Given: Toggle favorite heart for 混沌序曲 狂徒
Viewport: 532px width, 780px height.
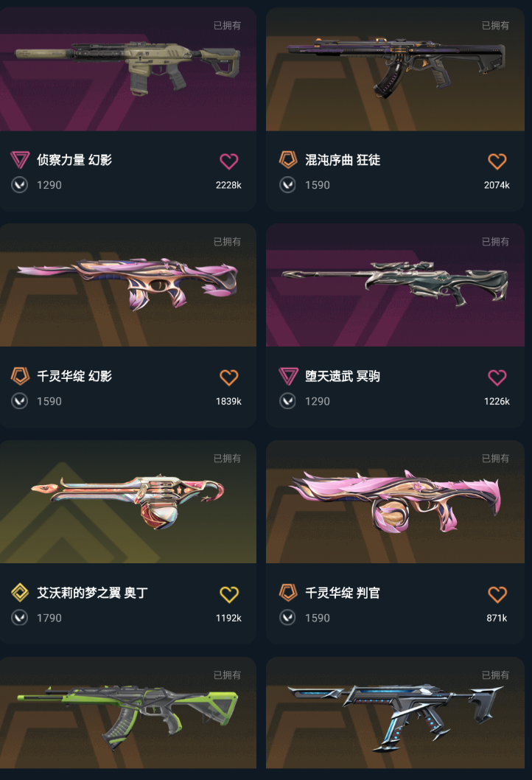Looking at the screenshot, I should click(497, 161).
